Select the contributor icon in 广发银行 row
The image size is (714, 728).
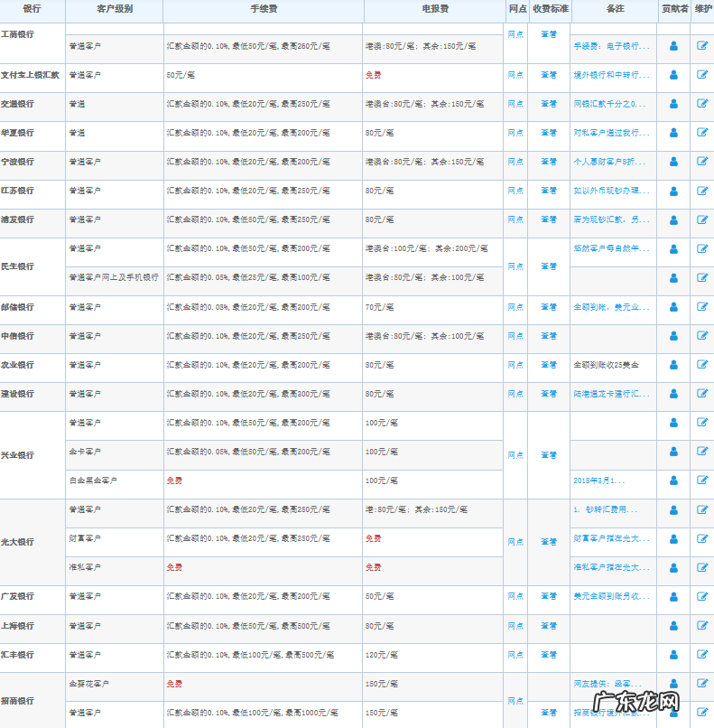pyautogui.click(x=673, y=596)
